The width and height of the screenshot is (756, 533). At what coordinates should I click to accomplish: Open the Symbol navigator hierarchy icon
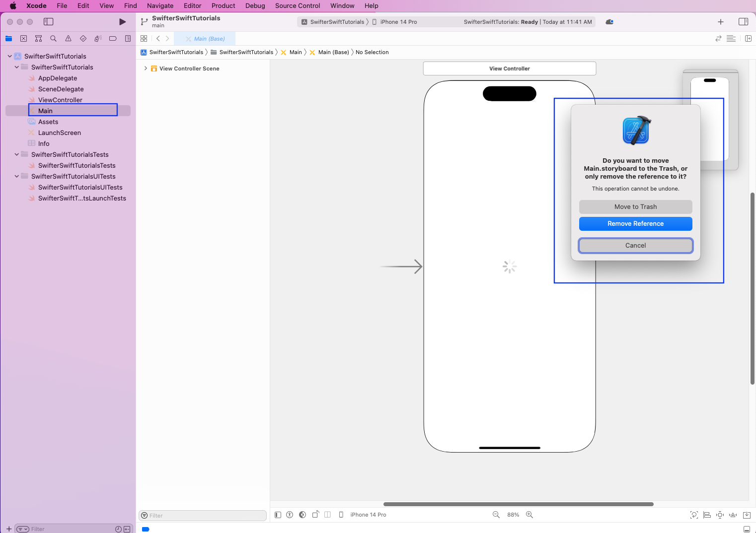tap(38, 39)
